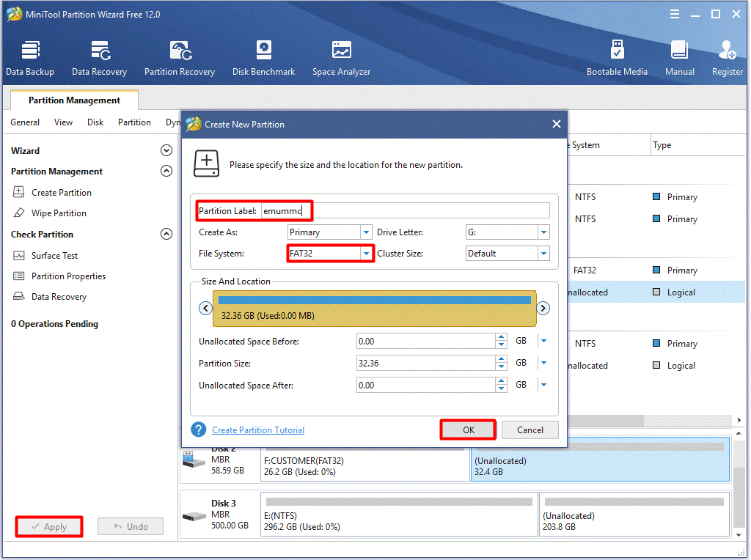Click the Partition Label text field
The image size is (751, 560).
click(x=405, y=211)
